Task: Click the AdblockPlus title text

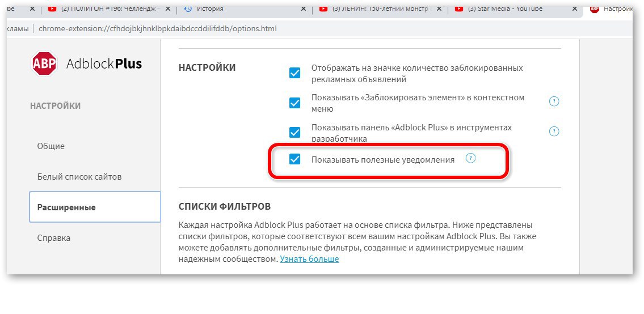Action: tap(104, 63)
